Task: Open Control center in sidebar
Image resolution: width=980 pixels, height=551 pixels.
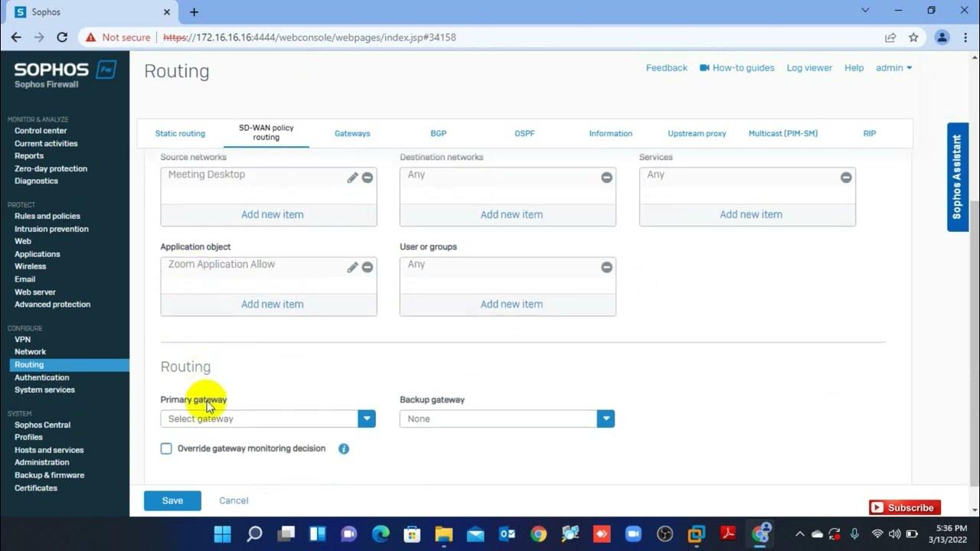Action: coord(41,131)
